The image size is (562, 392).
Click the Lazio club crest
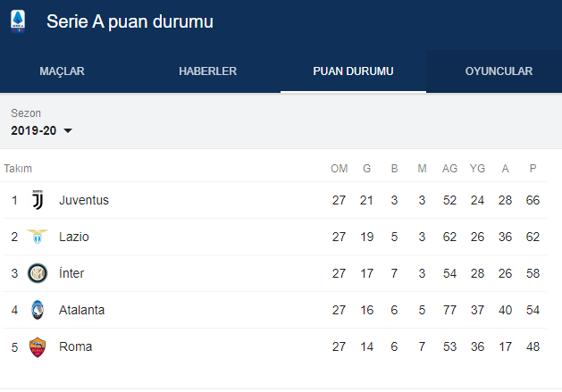[37, 237]
